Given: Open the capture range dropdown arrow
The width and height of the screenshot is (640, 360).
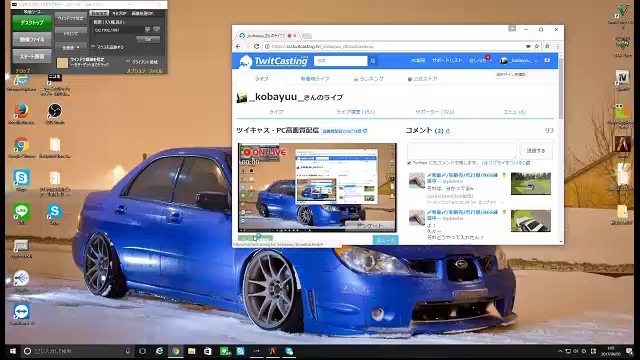Looking at the screenshot, I should coord(147,30).
